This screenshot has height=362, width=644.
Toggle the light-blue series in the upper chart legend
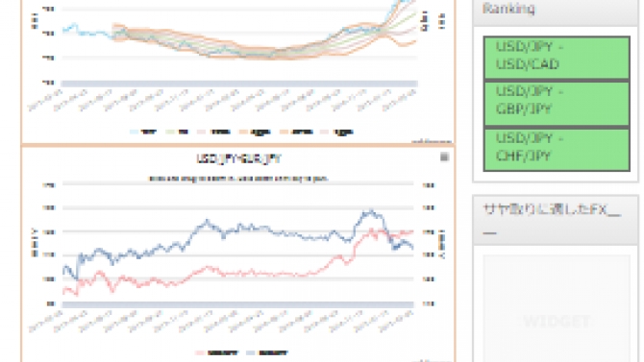click(143, 132)
